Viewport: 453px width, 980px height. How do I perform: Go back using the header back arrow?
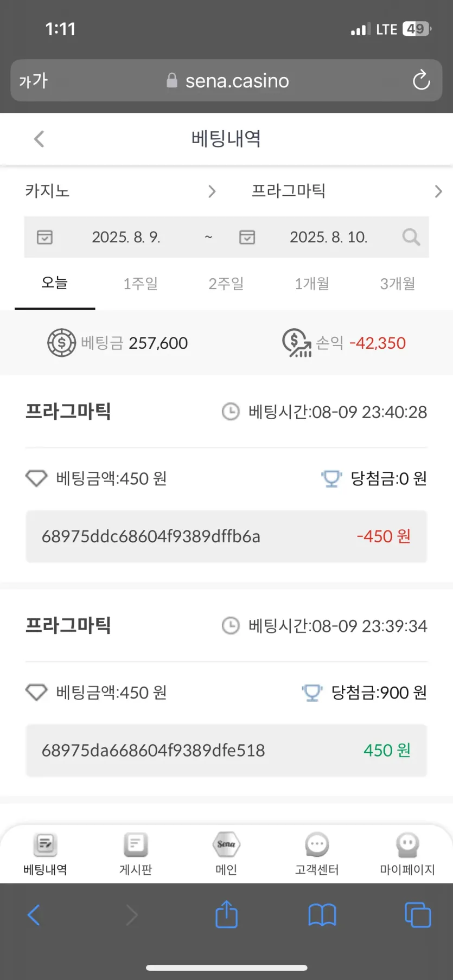[x=39, y=139]
